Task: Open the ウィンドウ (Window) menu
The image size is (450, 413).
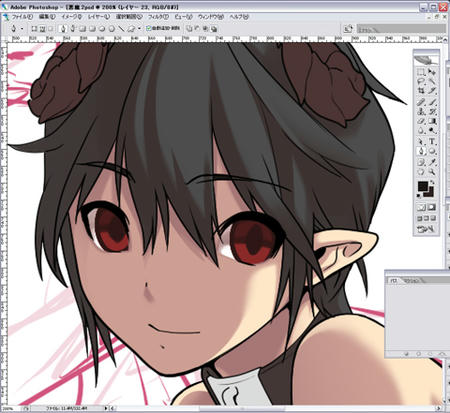Action: pos(211,17)
